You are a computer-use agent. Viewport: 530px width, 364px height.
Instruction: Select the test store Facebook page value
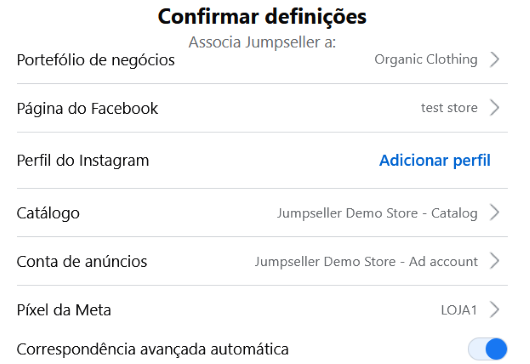point(449,108)
